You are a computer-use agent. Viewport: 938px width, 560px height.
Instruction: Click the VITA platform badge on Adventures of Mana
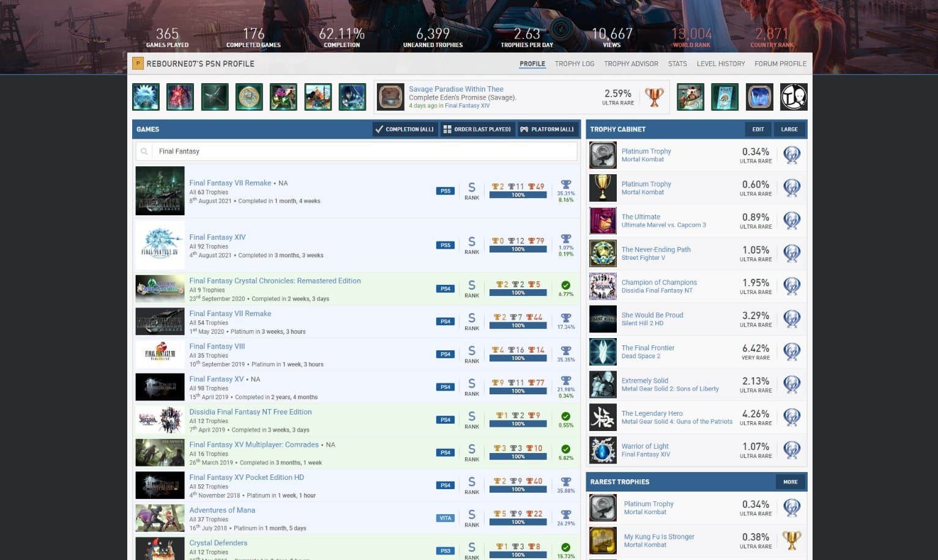(445, 518)
